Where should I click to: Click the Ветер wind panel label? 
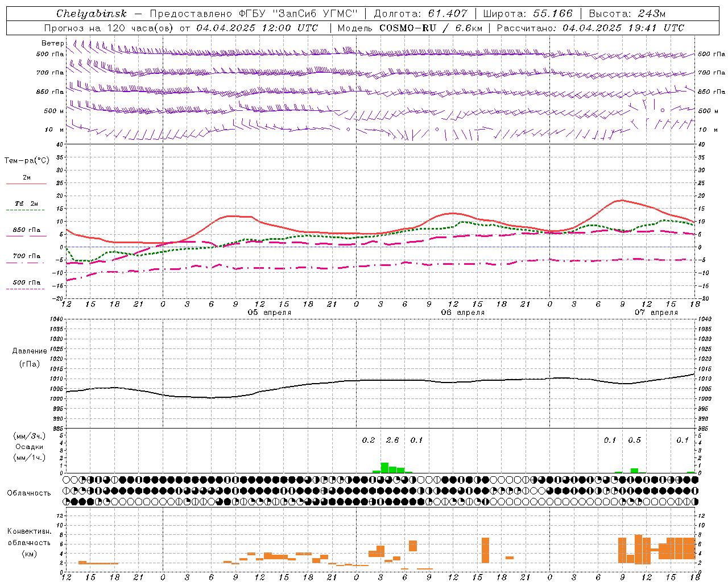point(52,43)
